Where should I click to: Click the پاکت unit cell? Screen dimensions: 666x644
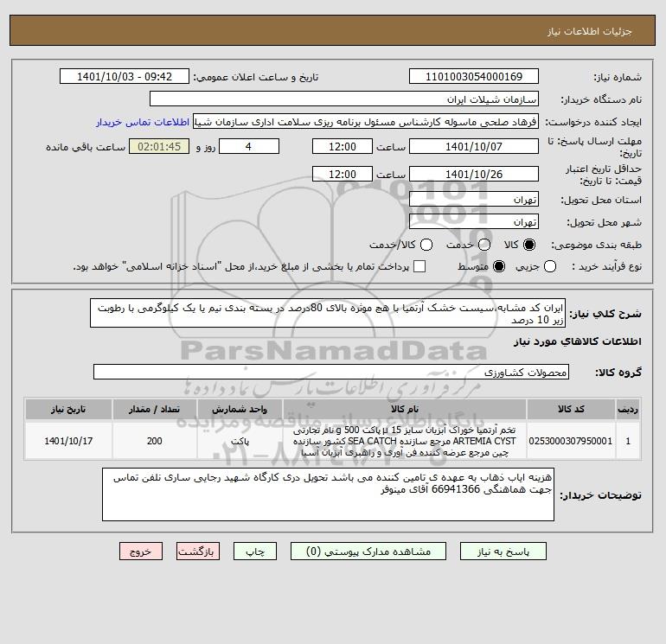240,441
